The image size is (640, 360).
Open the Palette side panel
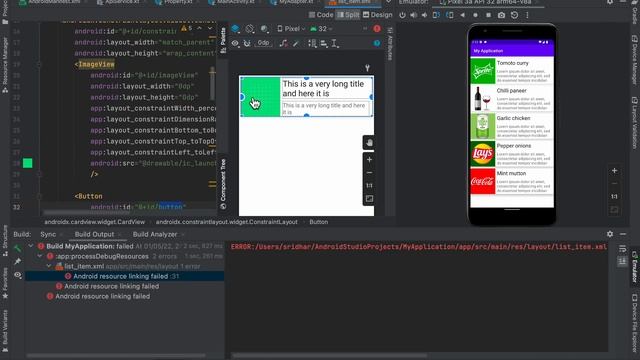click(x=223, y=40)
